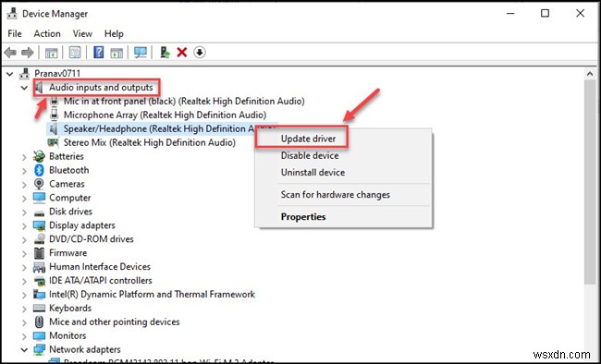Choose Scan for hardware changes
The height and width of the screenshot is (364, 601).
(x=336, y=195)
